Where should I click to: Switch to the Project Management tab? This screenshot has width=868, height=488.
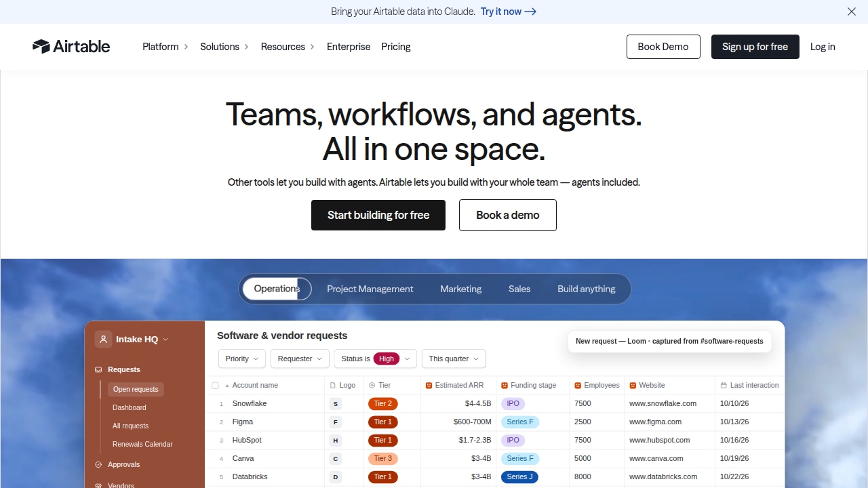(370, 289)
